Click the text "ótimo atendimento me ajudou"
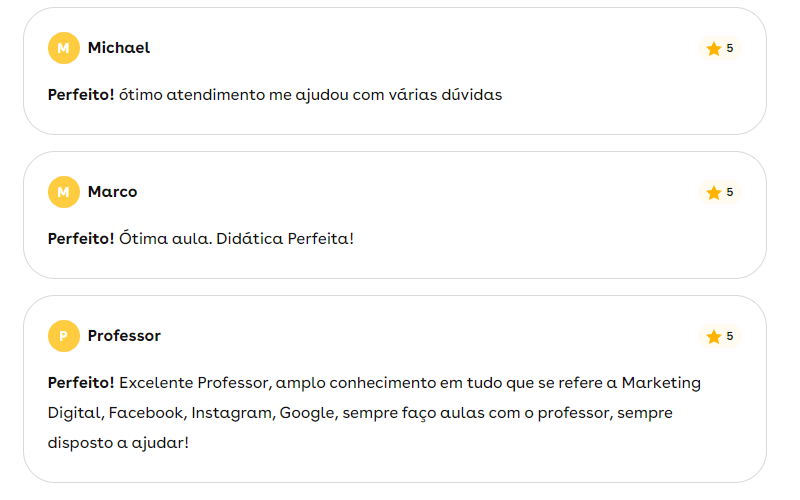Viewport: 800px width, 500px height. [x=222, y=96]
